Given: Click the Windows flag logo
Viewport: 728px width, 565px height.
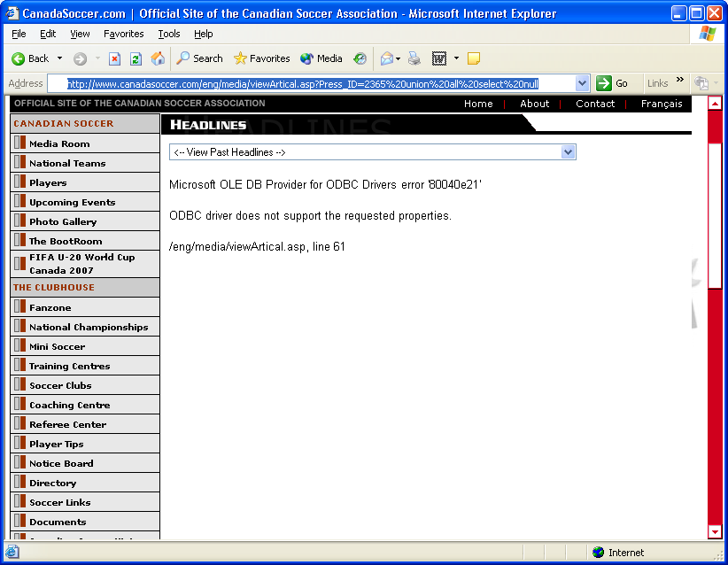Looking at the screenshot, I should point(708,34).
